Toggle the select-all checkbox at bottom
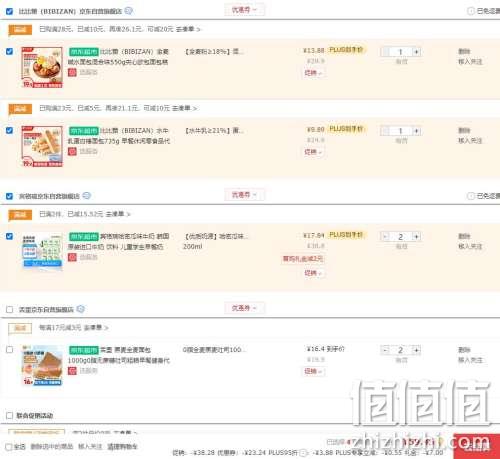This screenshot has height=459, width=500. pyautogui.click(x=9, y=447)
